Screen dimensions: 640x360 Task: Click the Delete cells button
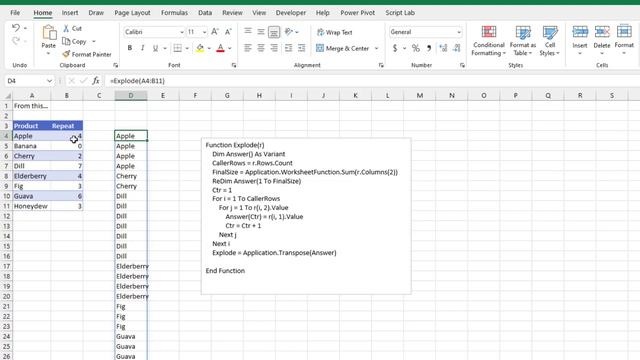[602, 40]
